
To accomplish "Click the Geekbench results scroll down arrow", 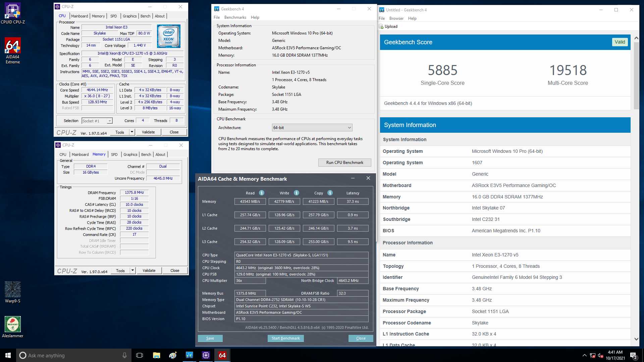I will [x=636, y=339].
